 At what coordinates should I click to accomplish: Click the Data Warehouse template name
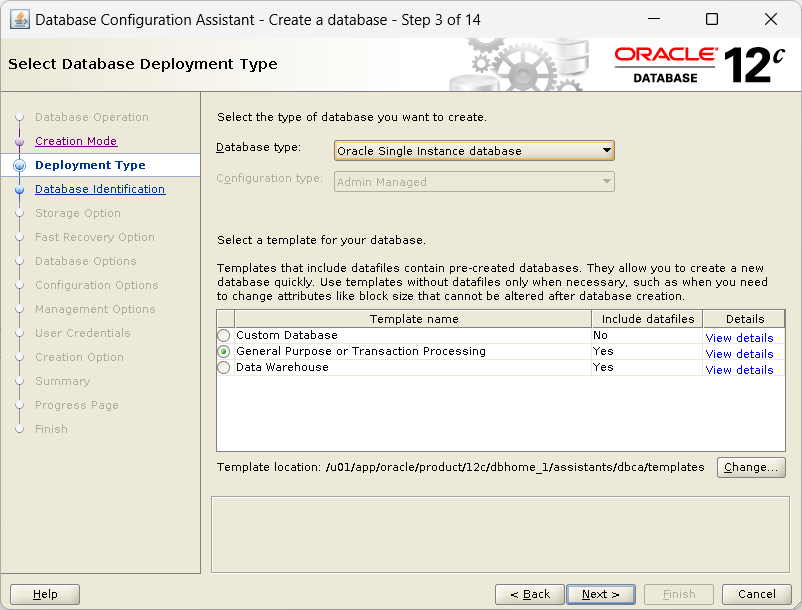pos(282,367)
